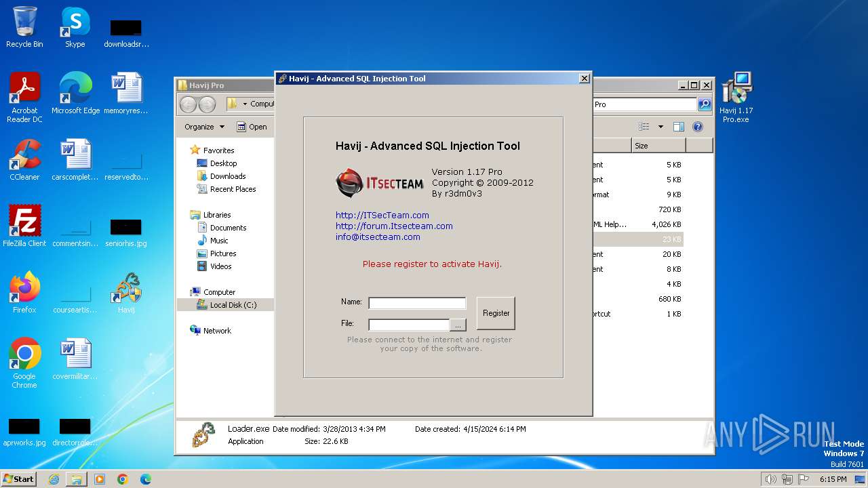Open the covermilitar Word document icon

tap(75, 359)
